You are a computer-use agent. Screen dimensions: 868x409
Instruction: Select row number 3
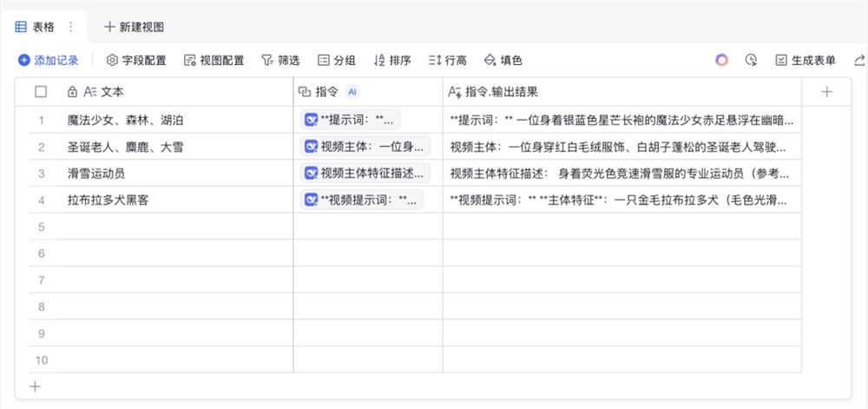click(41, 173)
